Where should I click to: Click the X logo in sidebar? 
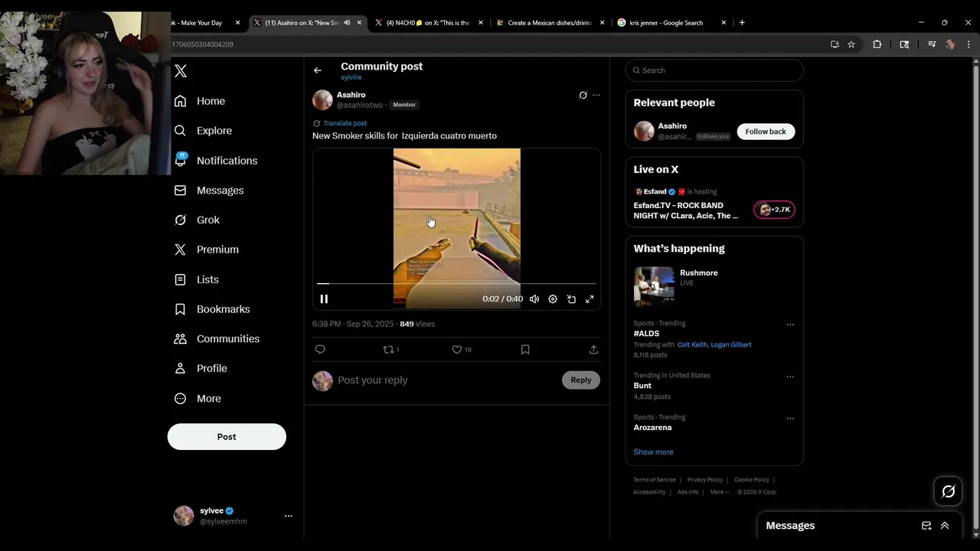point(181,71)
